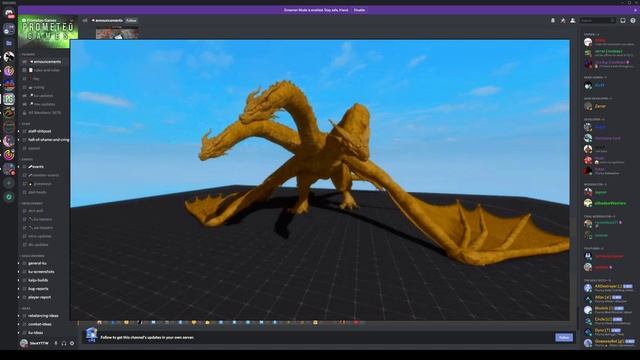Image resolution: width=640 pixels, height=360 pixels.
Task: Open User Settings gear icon
Action: point(72,343)
